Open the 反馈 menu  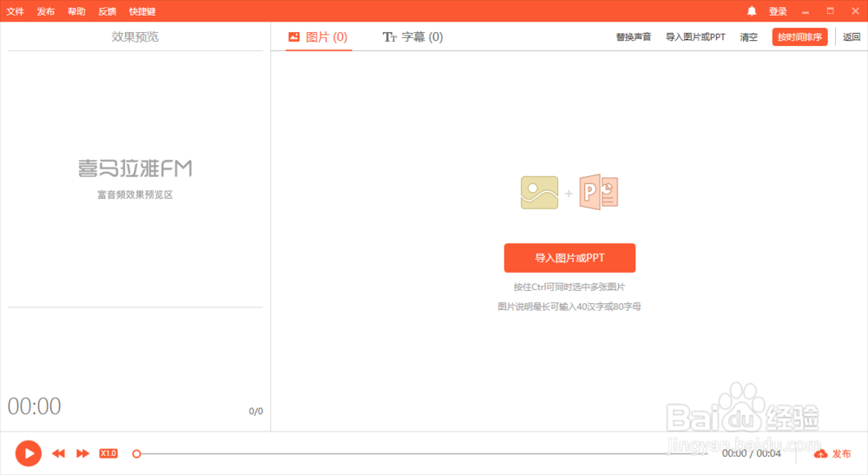click(x=108, y=11)
